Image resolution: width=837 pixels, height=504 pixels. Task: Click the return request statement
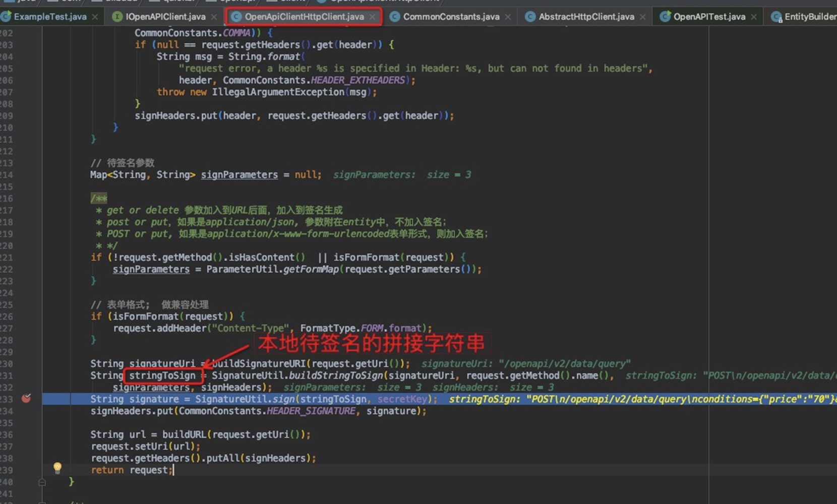tap(132, 470)
